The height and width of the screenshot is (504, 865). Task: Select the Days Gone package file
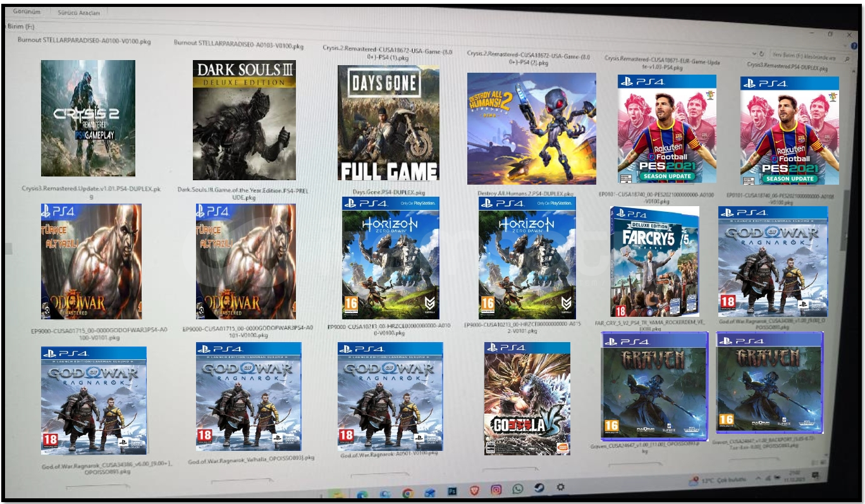click(x=388, y=123)
